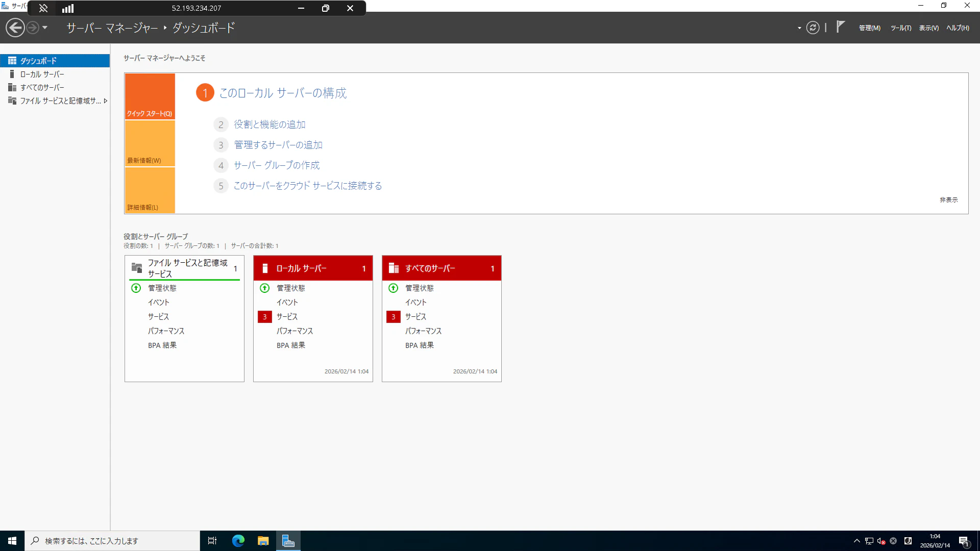Click the back navigation arrow
Image resolution: width=980 pixels, height=551 pixels.
(15, 28)
